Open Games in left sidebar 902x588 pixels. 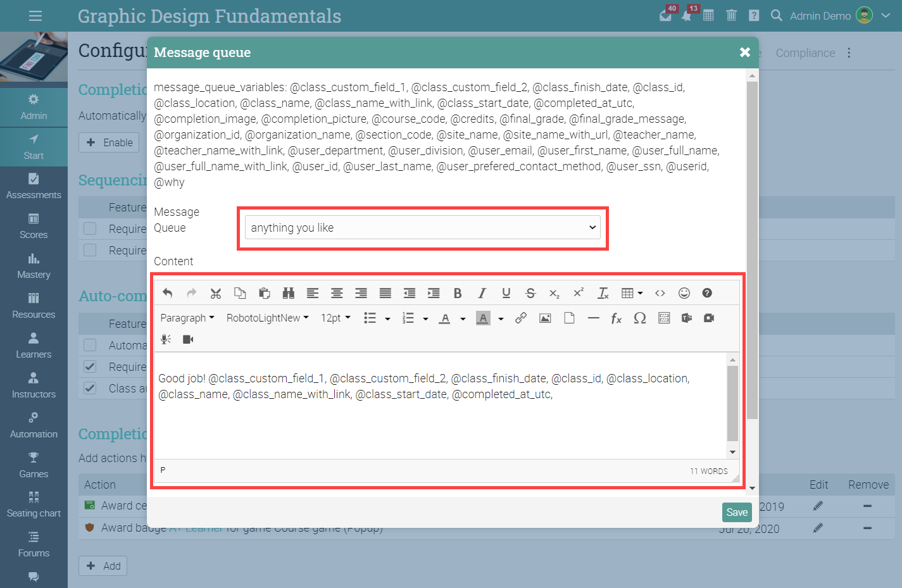point(34,465)
